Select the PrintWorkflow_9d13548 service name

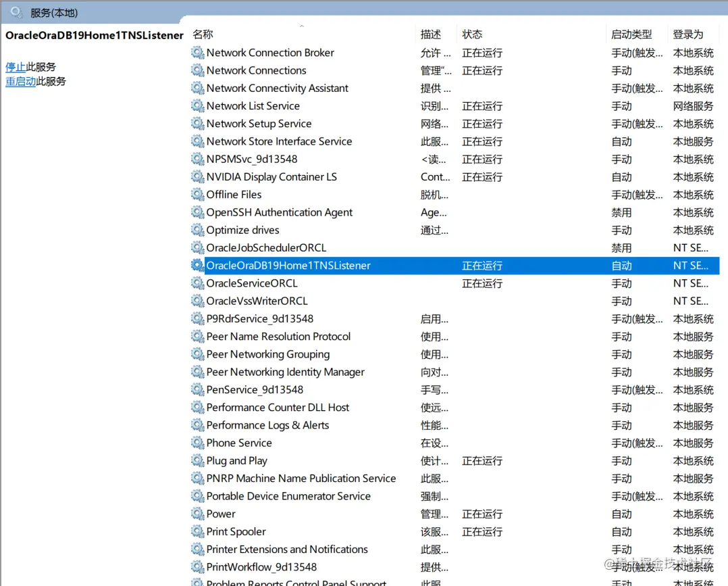click(261, 567)
